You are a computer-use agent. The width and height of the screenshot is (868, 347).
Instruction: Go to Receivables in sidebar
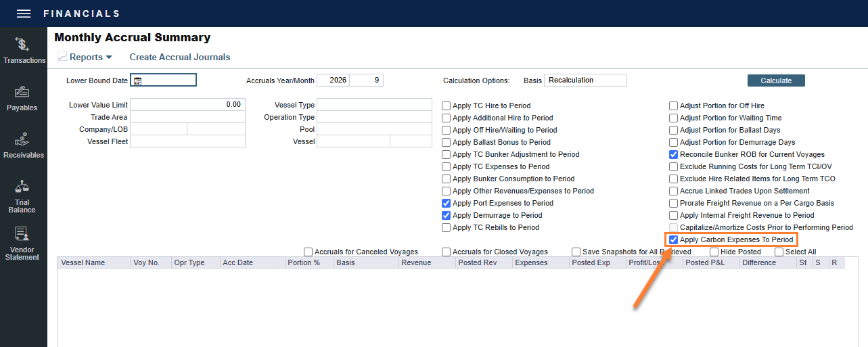(x=24, y=145)
